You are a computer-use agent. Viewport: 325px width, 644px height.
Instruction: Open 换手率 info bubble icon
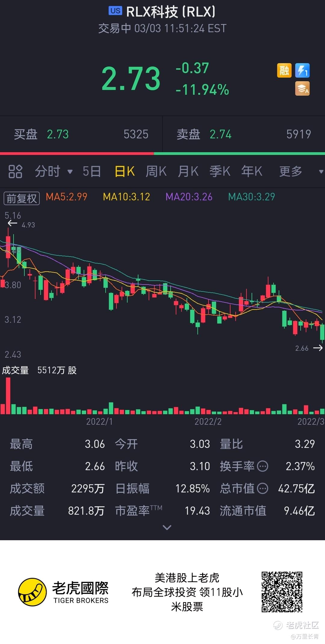pyautogui.click(x=263, y=466)
